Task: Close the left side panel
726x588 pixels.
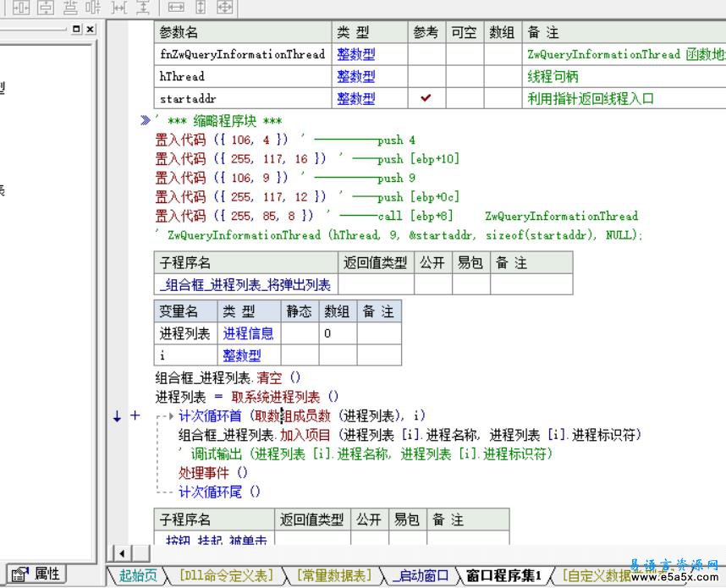Action: tap(91, 29)
